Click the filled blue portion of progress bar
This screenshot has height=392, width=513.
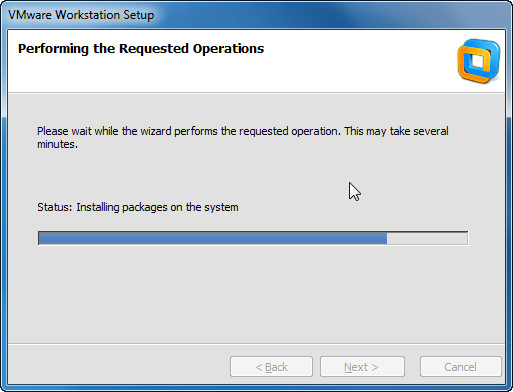click(x=213, y=238)
